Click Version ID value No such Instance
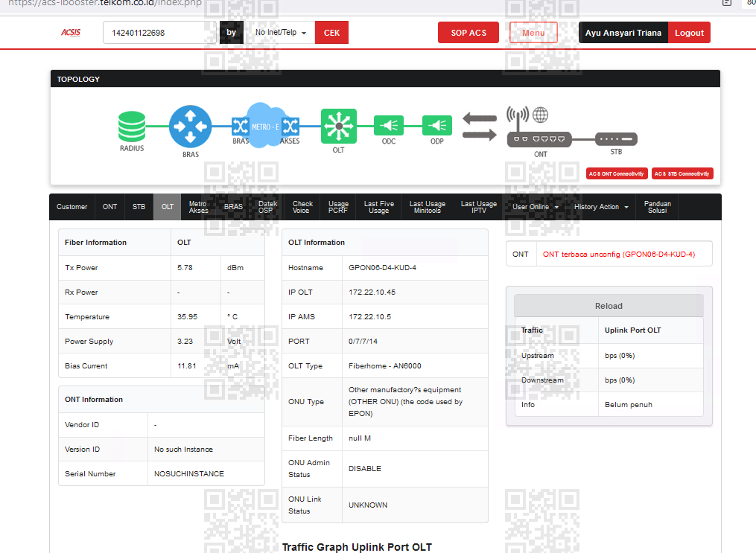The height and width of the screenshot is (553, 756). [183, 450]
